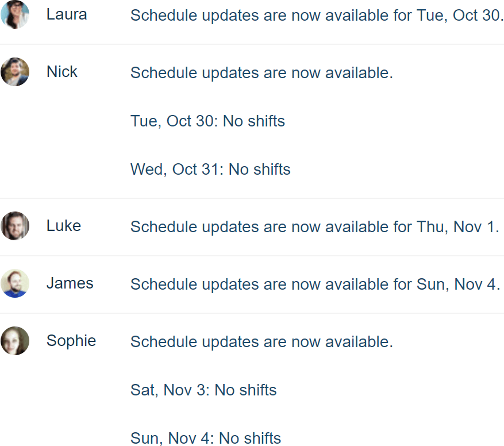This screenshot has width=504, height=446.
Task: Click Laura's profile avatar
Action: 15,15
